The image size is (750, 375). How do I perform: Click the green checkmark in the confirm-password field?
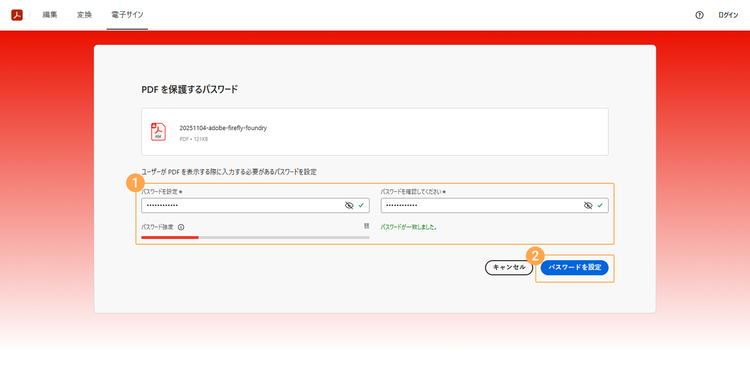tap(600, 206)
